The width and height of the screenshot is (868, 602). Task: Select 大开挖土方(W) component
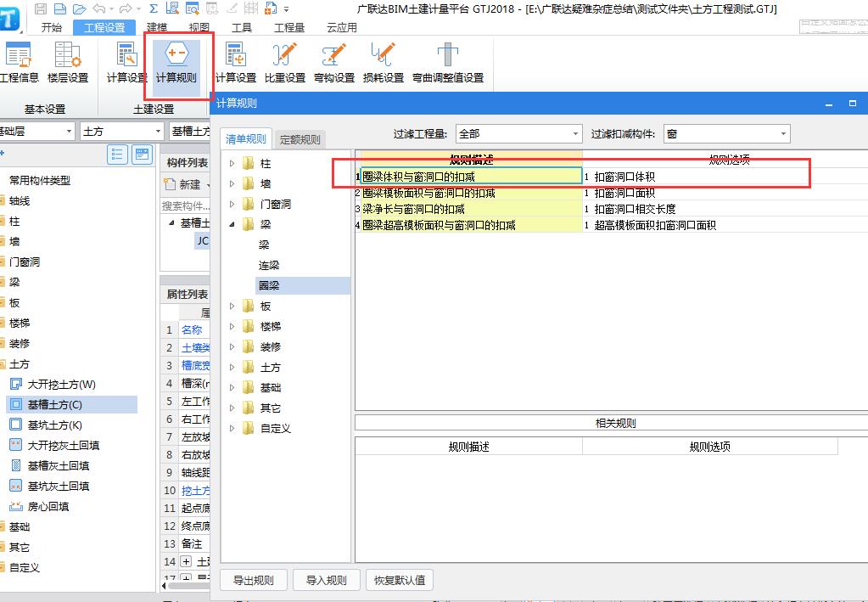[x=61, y=385]
